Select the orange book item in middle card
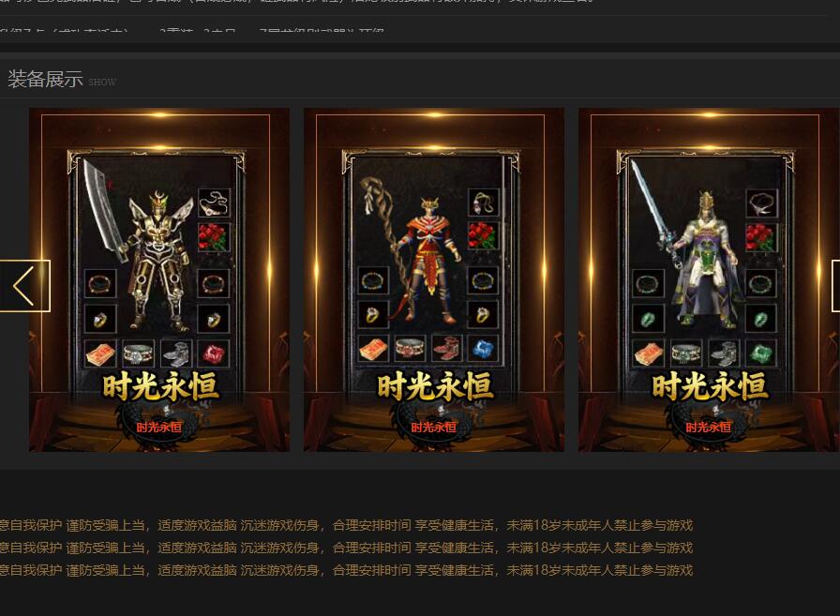 (374, 350)
